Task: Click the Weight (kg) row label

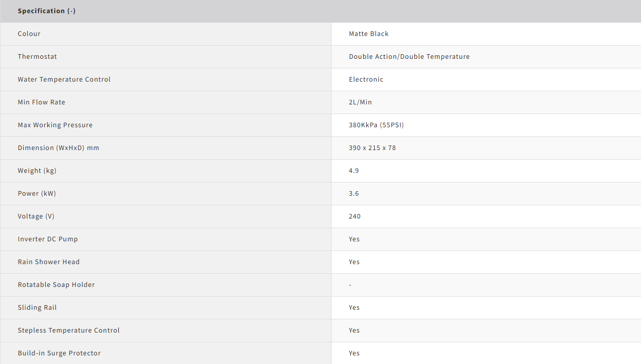Action: tap(37, 171)
